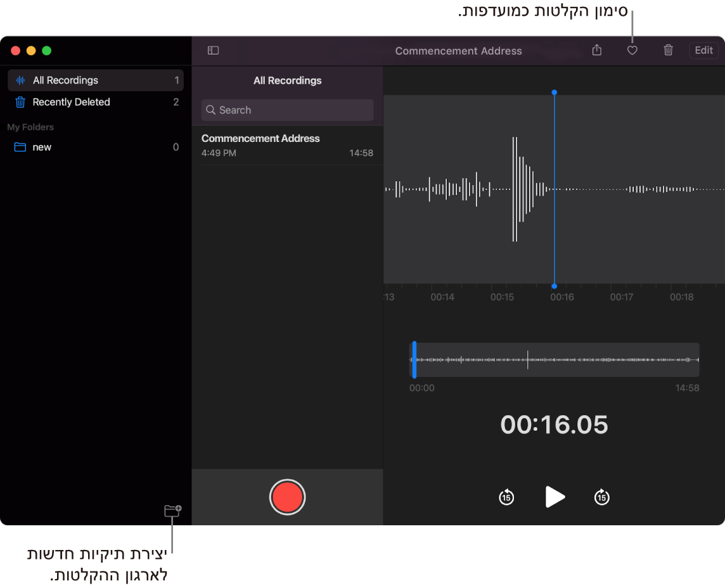Click the Edit button

703,51
